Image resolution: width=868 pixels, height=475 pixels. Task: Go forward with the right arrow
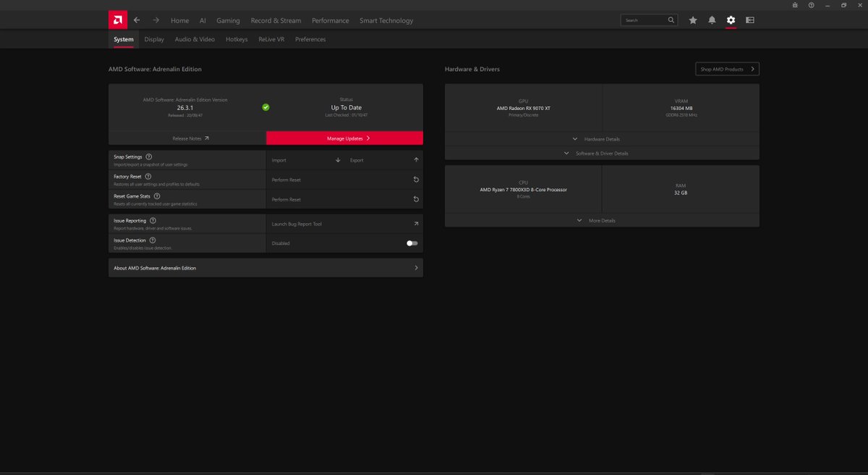[156, 20]
